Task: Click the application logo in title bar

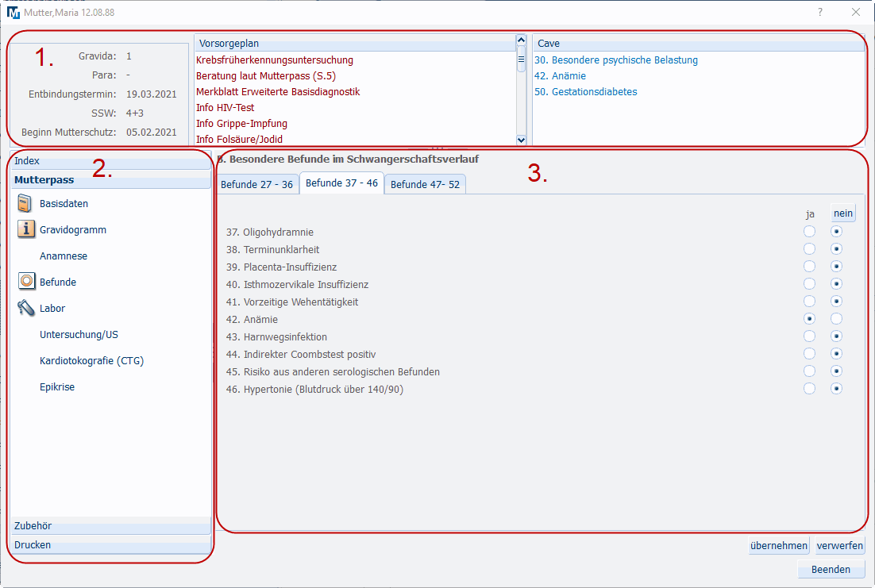Action: tap(13, 12)
